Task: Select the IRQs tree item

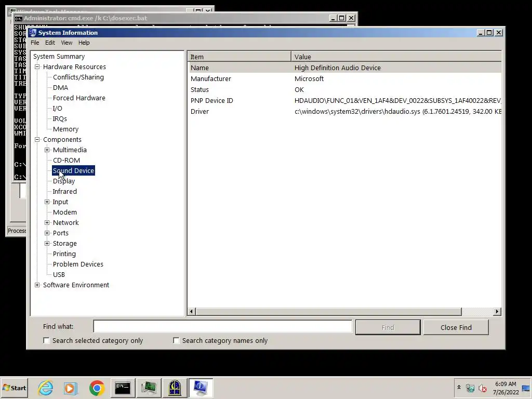Action: [x=60, y=119]
